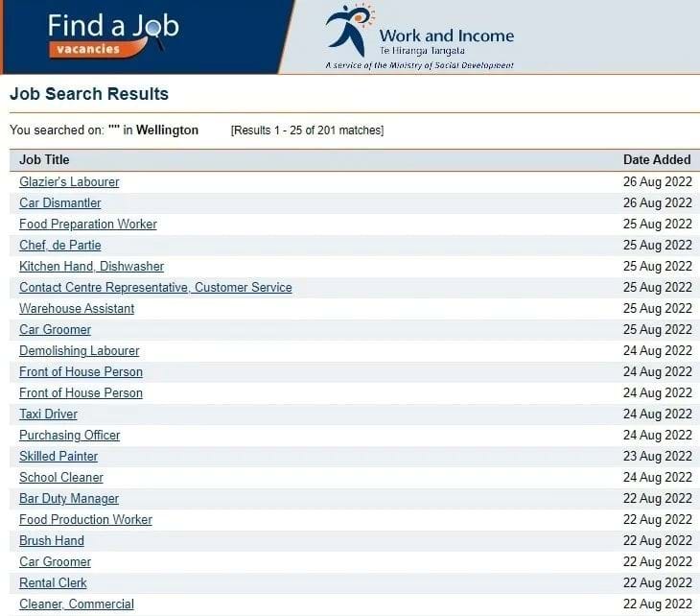View the Chef, de Partie job

click(x=59, y=245)
